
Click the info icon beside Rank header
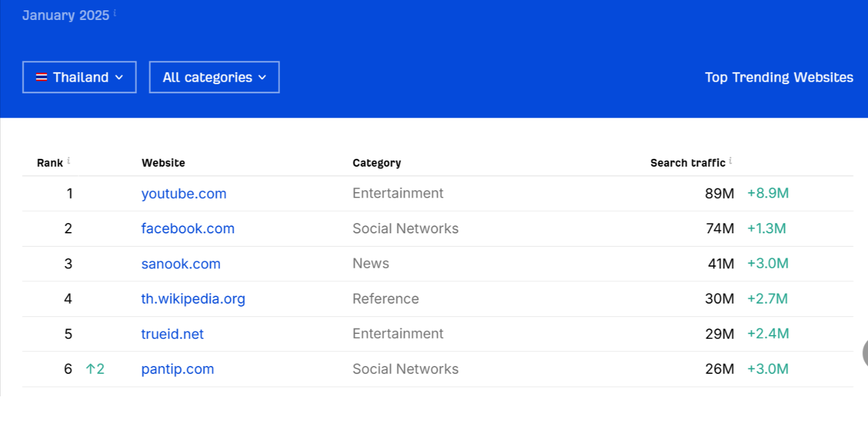coord(68,161)
